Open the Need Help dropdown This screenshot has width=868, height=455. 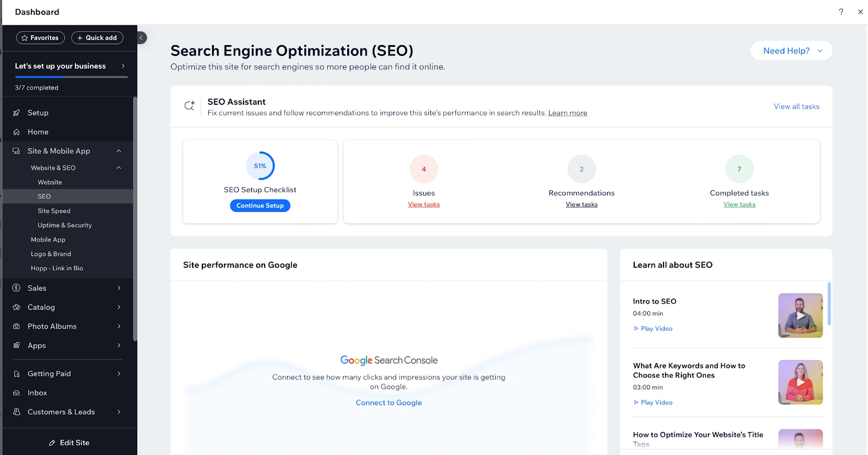click(792, 50)
